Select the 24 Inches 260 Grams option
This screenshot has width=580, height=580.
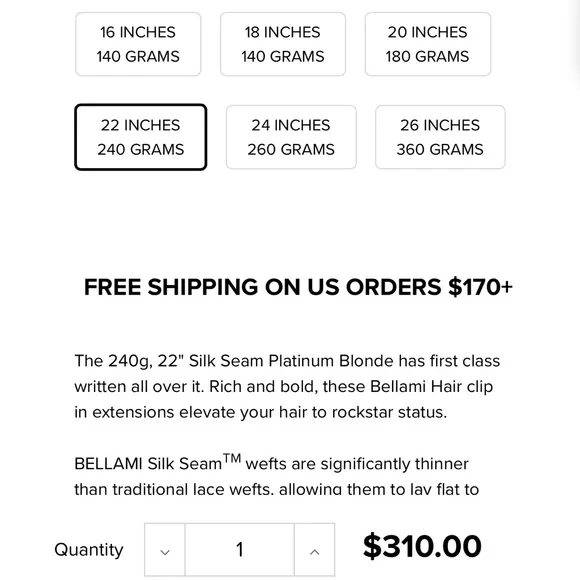[x=291, y=137]
